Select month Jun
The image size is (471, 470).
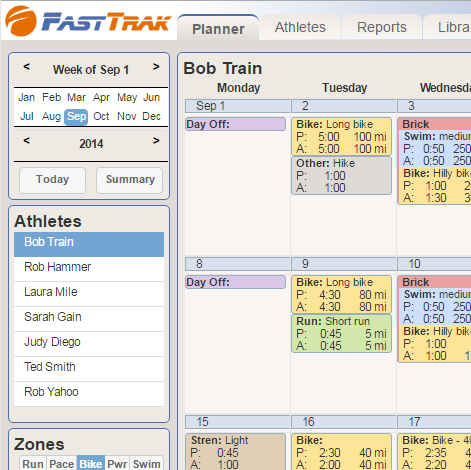[151, 97]
